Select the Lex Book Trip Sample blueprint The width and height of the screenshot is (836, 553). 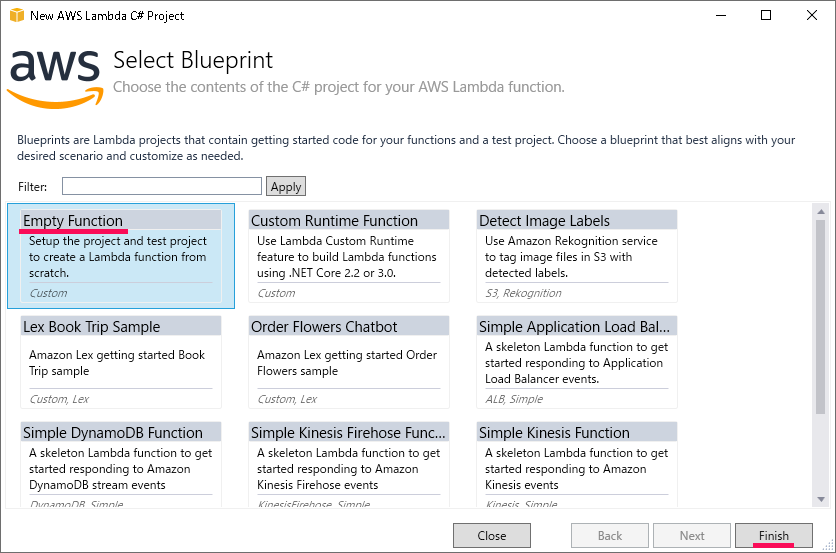point(121,362)
